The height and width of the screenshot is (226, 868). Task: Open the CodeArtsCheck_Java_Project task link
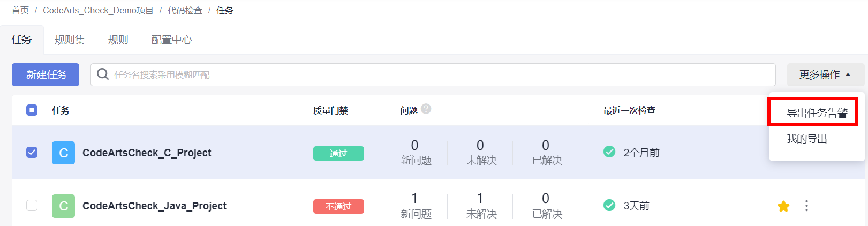(x=154, y=206)
